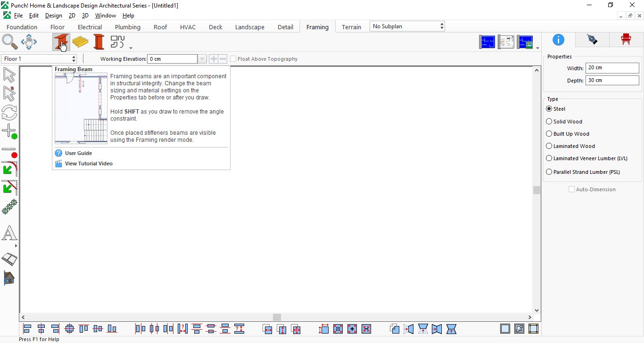Select the top arrow pointer tool

point(9,75)
